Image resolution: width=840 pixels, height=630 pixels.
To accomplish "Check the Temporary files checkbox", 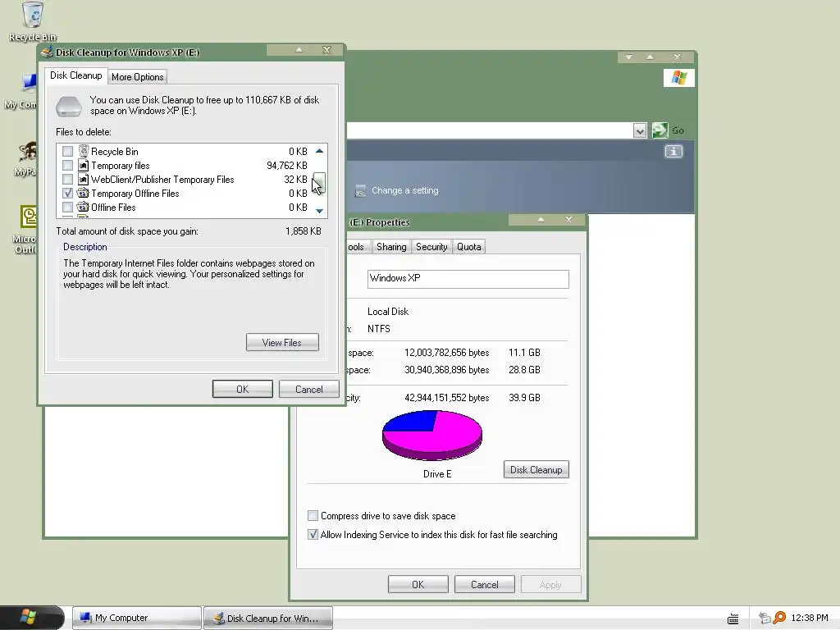I will (x=67, y=166).
